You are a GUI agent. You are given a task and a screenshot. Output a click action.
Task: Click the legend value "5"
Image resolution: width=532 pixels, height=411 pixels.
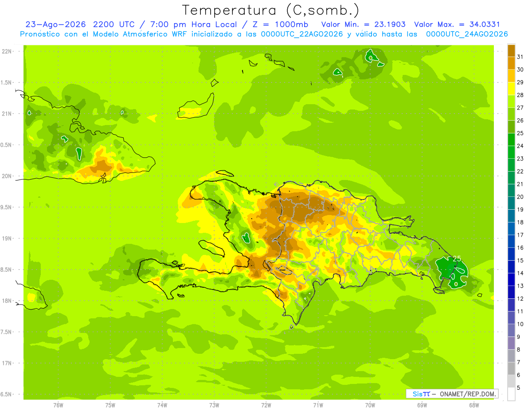coord(519,388)
